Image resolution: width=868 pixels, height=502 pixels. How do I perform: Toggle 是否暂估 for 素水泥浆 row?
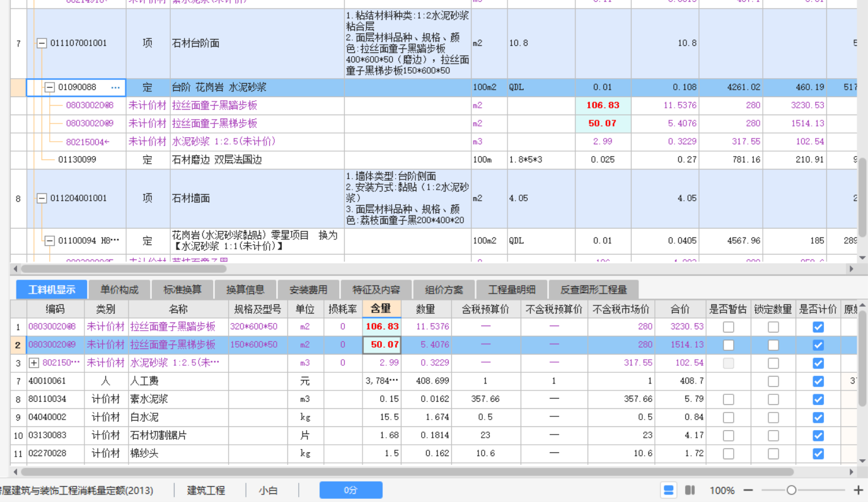(x=728, y=399)
